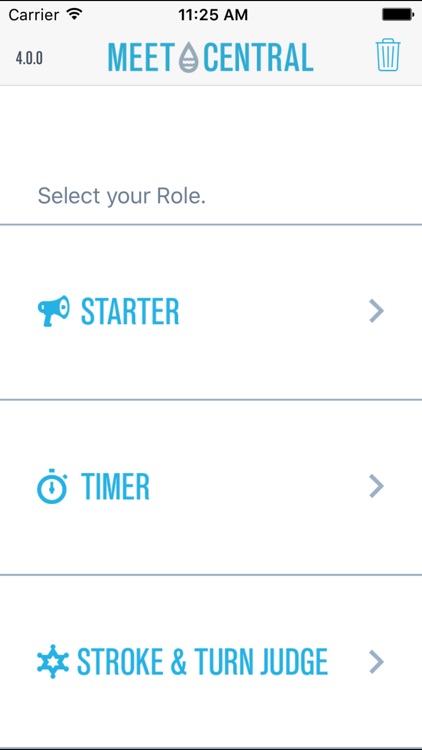Click the megaphone icon beside Starter
Viewport: 422px width, 750px height.
point(54,311)
